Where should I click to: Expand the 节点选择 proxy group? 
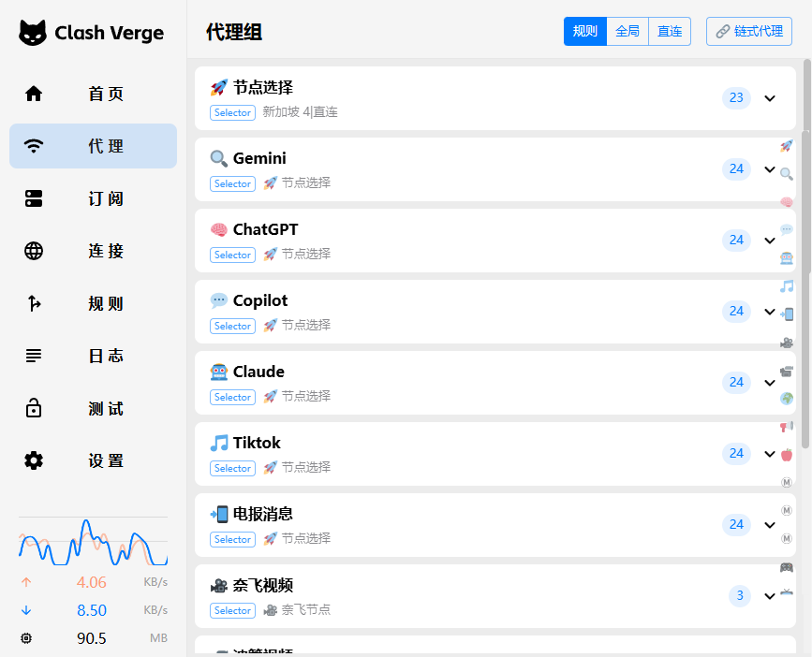770,98
